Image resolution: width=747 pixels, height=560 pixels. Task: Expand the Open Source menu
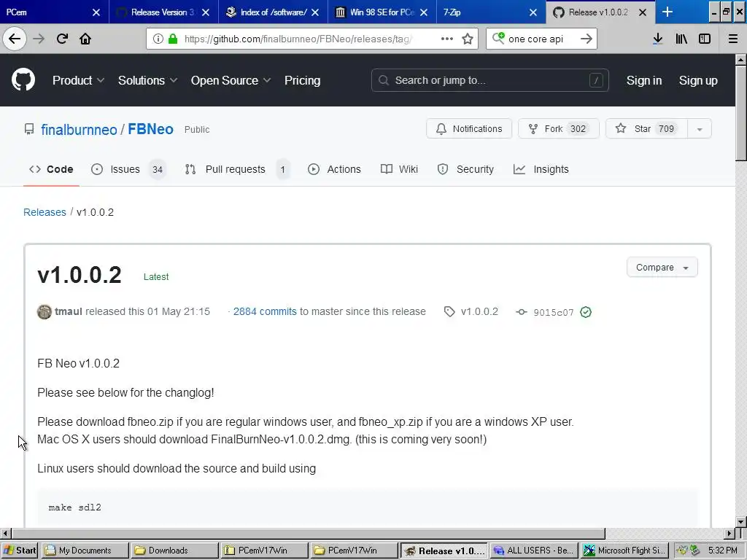pyautogui.click(x=231, y=80)
